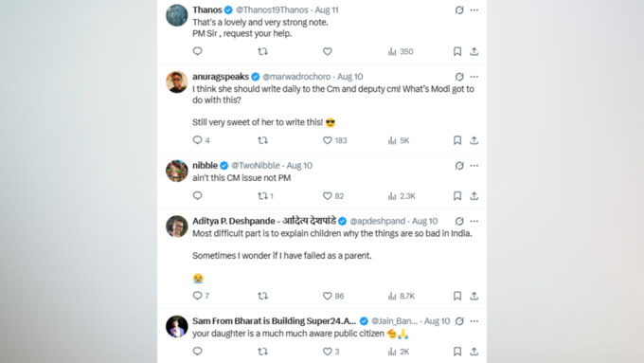Viewport: 644px width, 363px height.
Task: Open replies on Aditya's tweet with 7 comments
Action: (x=201, y=296)
